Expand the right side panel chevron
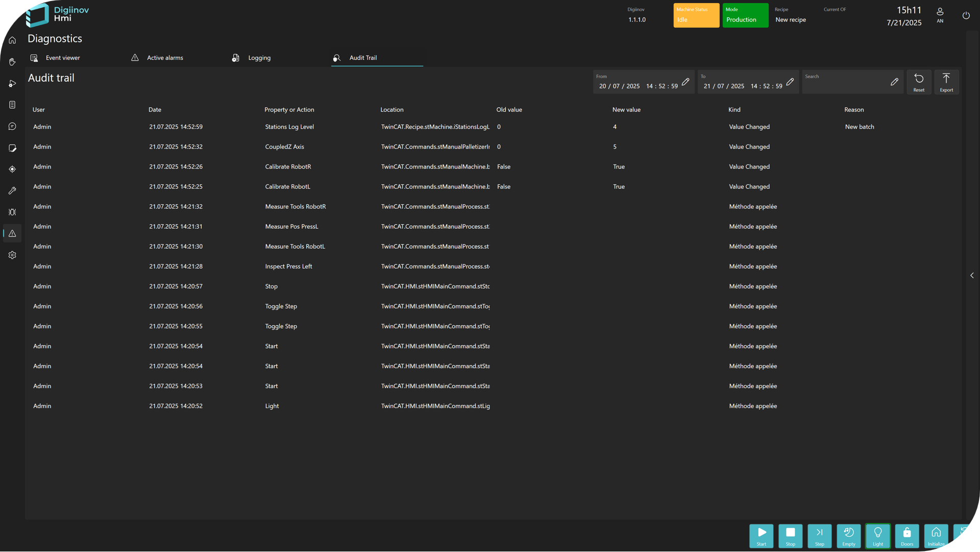The height and width of the screenshot is (552, 980). pos(972,276)
